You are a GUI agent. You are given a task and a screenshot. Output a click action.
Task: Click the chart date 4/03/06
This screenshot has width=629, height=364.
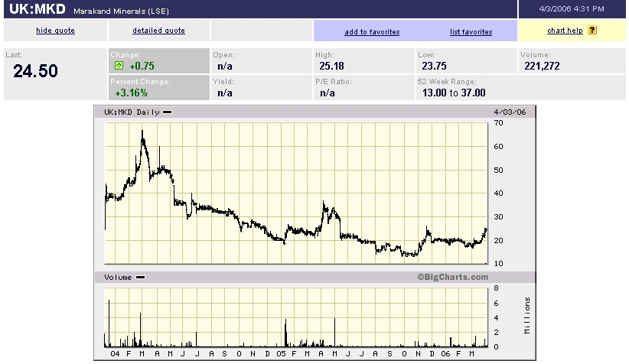[x=510, y=112]
